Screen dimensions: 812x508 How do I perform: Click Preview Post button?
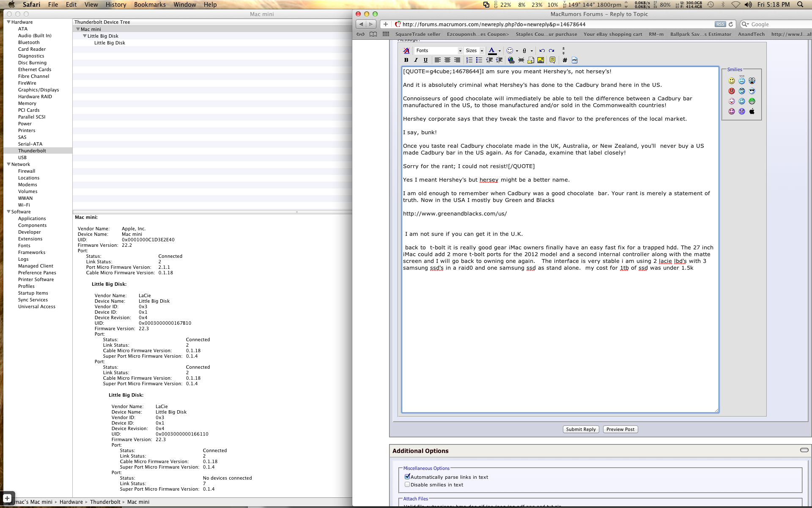pyautogui.click(x=620, y=429)
